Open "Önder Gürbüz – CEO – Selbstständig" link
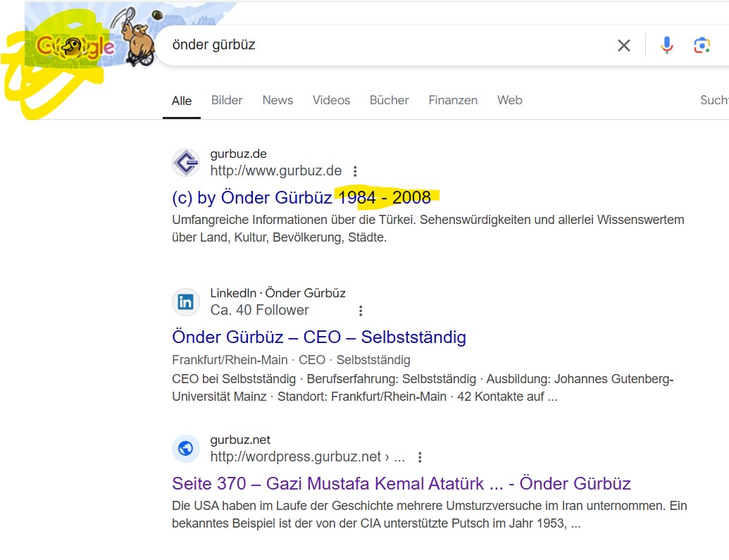 [x=319, y=337]
